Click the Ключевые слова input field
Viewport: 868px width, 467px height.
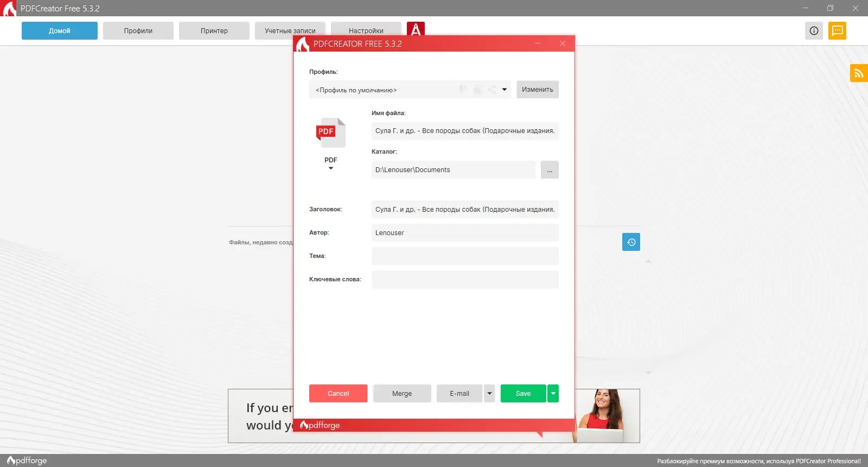tap(465, 280)
